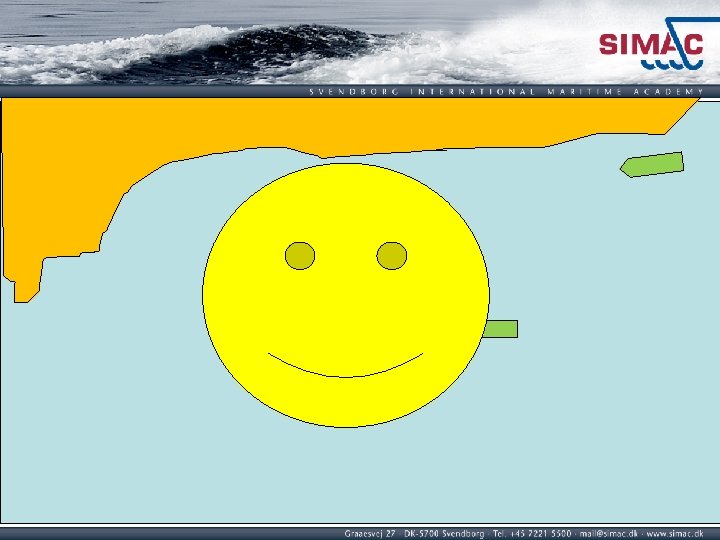Select the green ship behind the smiley
Image resolution: width=720 pixels, height=540 pixels.
(501, 329)
